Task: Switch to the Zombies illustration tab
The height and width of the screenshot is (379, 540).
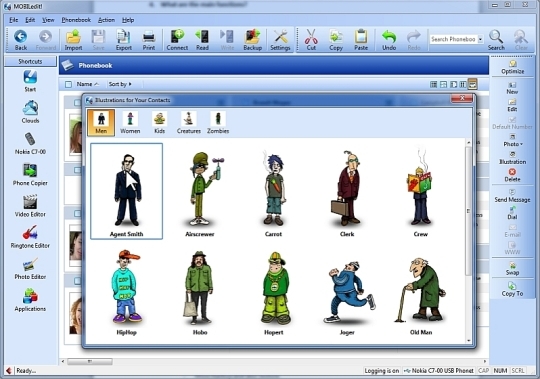Action: point(218,123)
